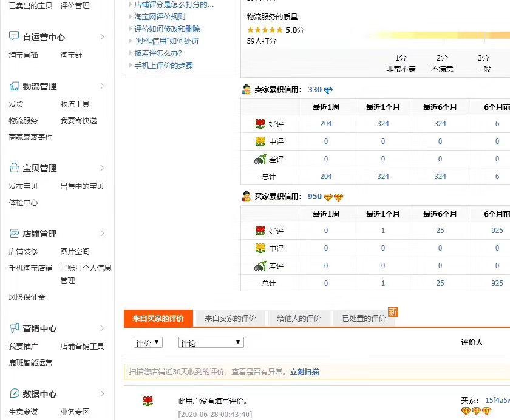Click the blue diamond seller credit icon

(x=328, y=90)
